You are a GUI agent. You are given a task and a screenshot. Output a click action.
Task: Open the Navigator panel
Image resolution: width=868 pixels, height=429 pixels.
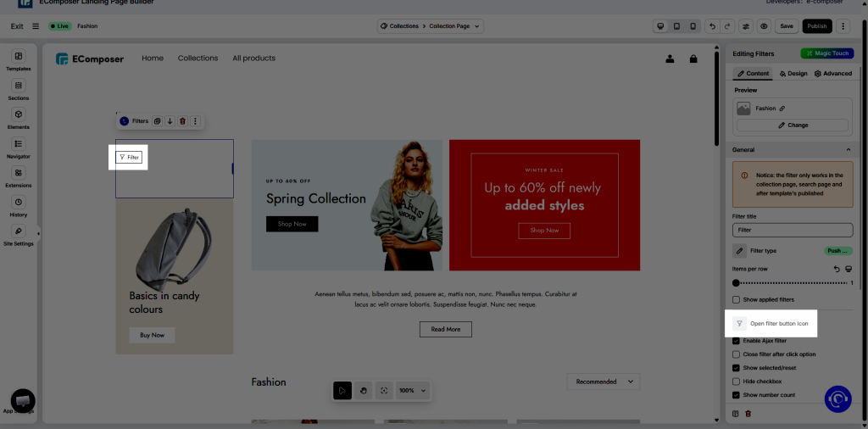18,148
